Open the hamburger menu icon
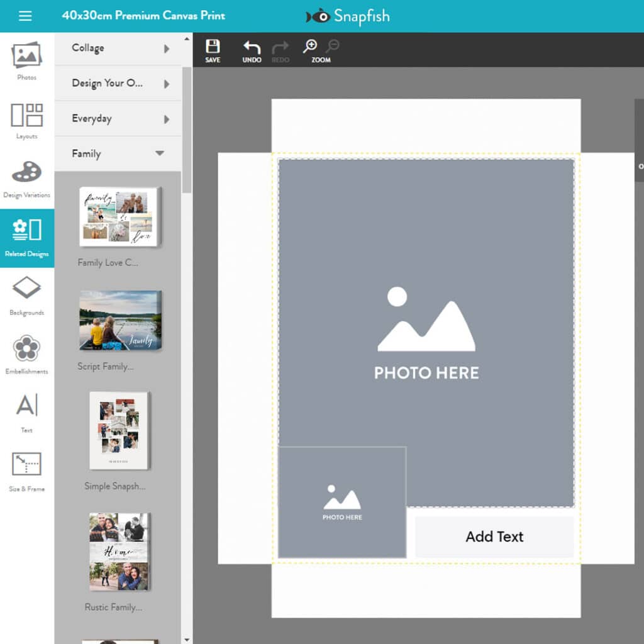The height and width of the screenshot is (644, 644). tap(25, 16)
